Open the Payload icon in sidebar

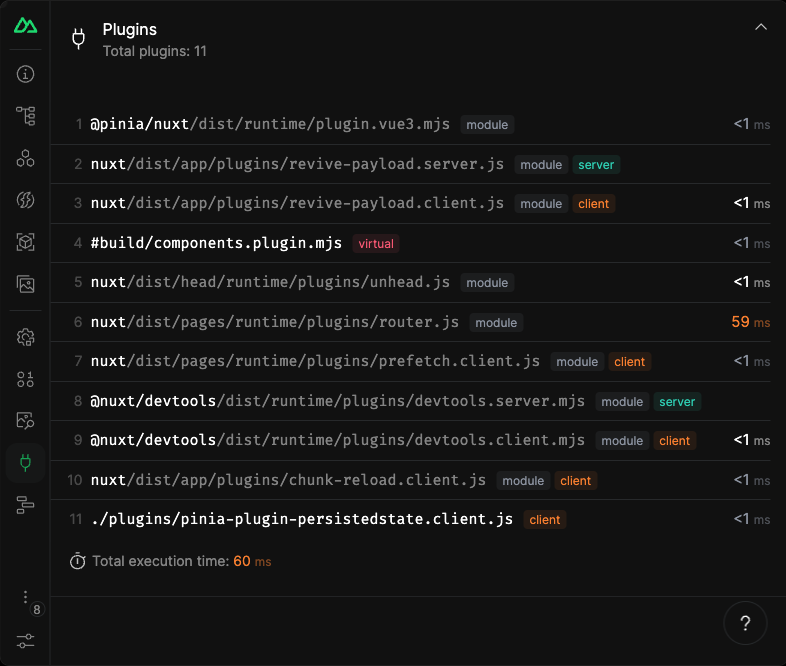[26, 379]
